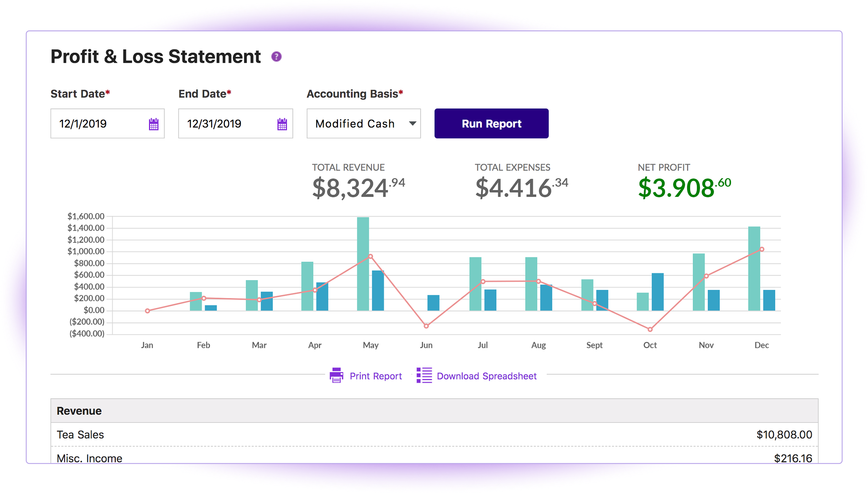This screenshot has height=494, width=868.
Task: Open the Accounting Basis dropdown
Action: (x=364, y=123)
